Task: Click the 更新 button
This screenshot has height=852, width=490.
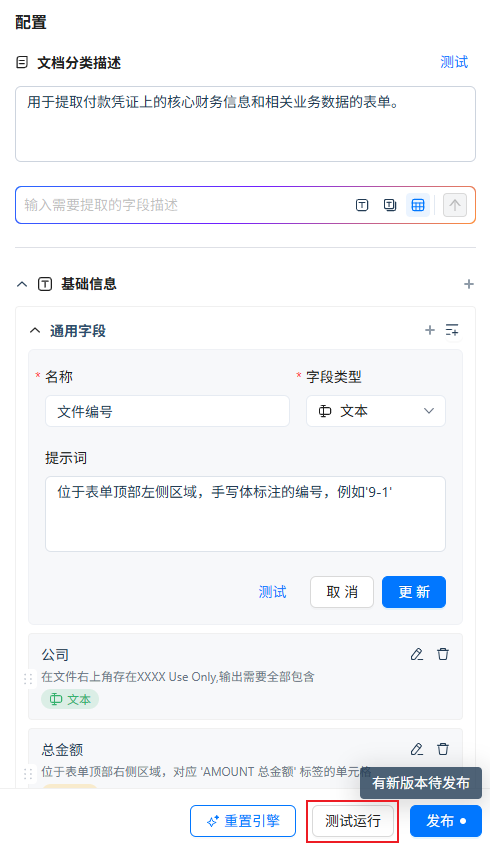Action: (x=414, y=592)
